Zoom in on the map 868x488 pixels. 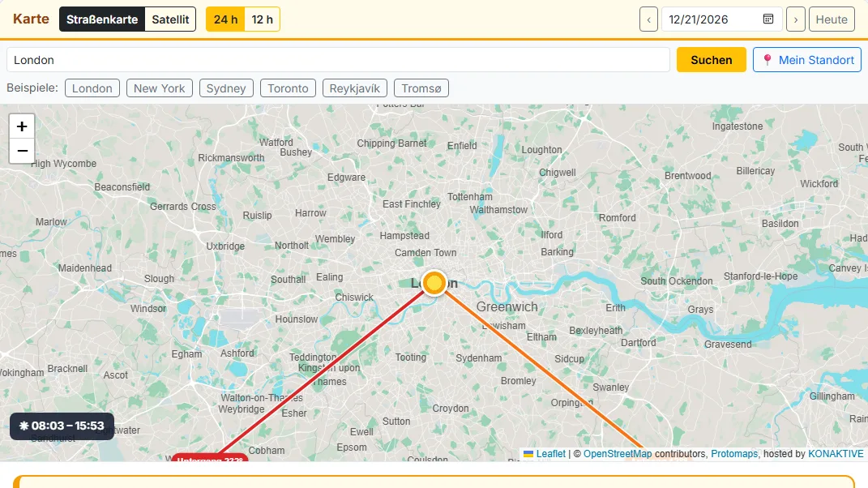(x=22, y=126)
